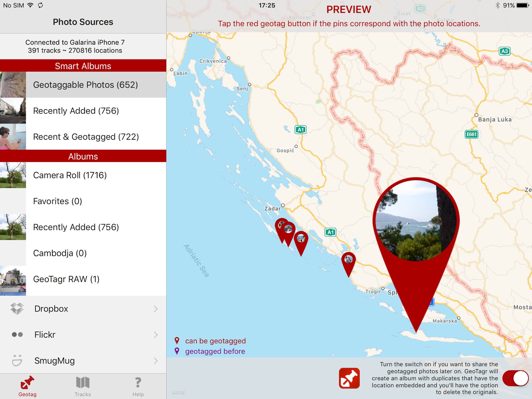
Task: Tap the Trogir town label
Action: [x=373, y=292]
